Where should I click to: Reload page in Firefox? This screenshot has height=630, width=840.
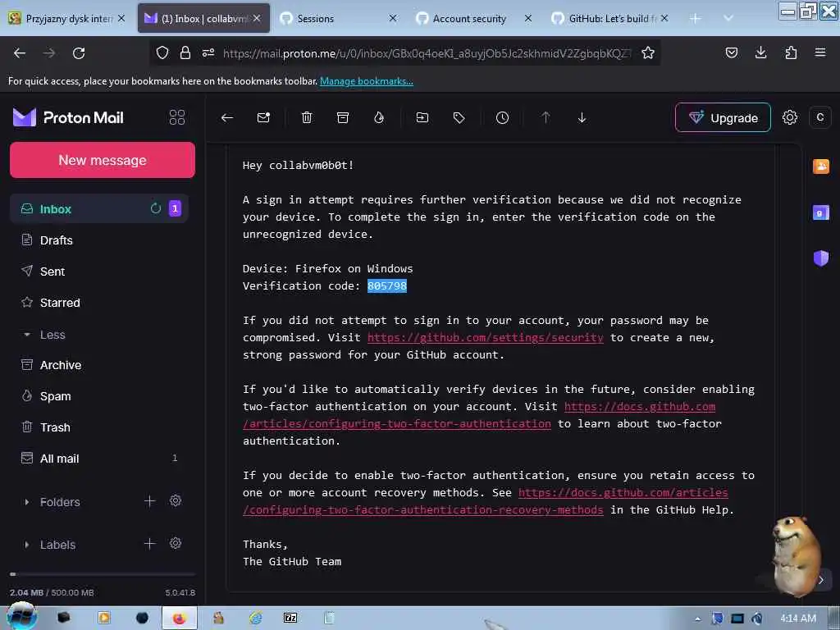click(79, 53)
